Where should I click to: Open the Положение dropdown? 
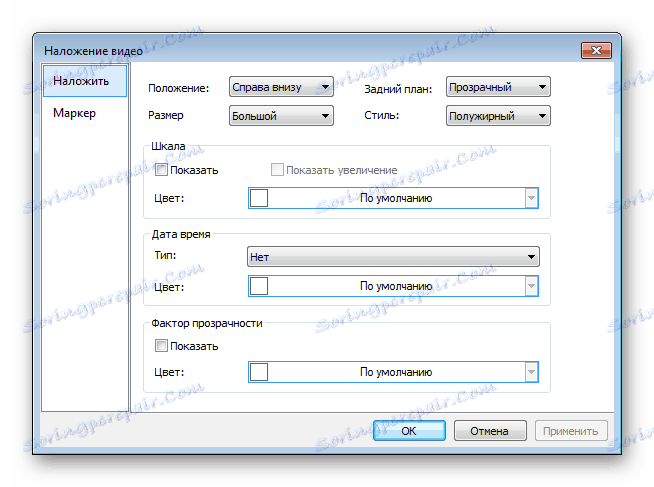point(281,87)
